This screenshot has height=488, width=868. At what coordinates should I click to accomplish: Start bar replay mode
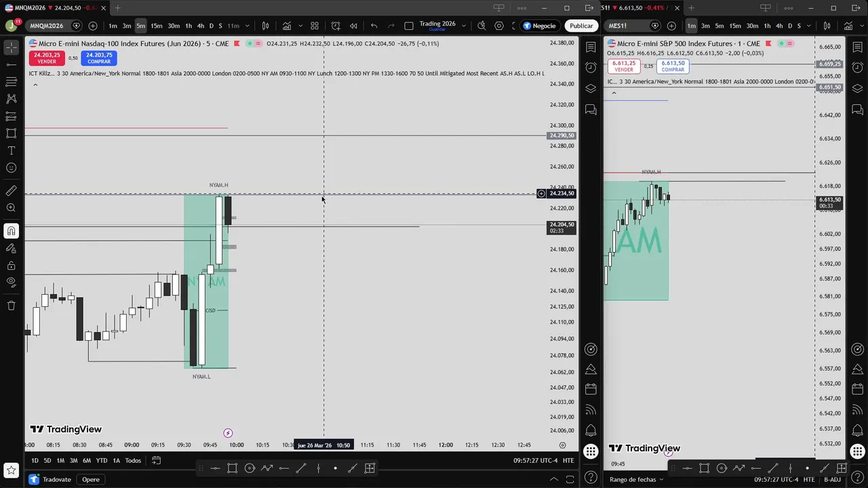tap(353, 26)
